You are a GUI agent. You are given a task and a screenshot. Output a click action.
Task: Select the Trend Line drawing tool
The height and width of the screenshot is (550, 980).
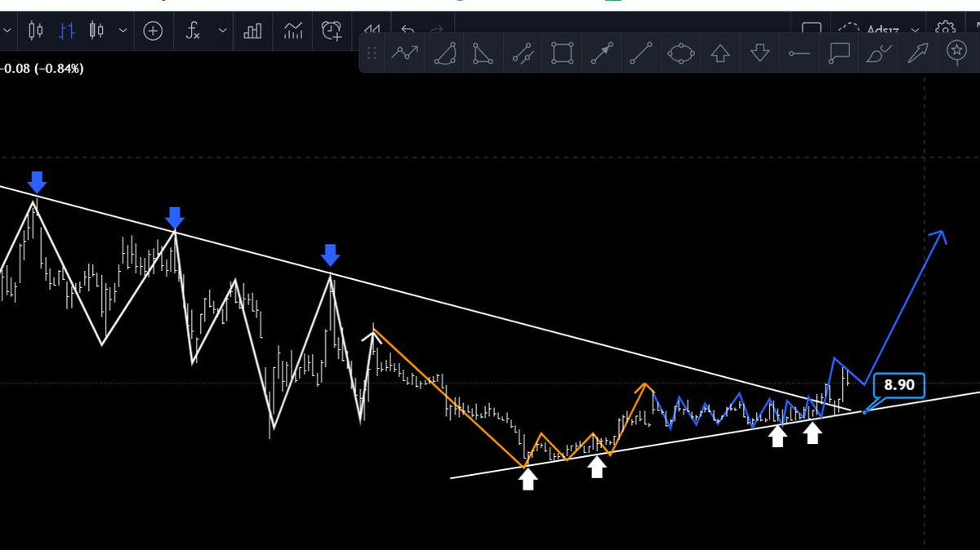642,54
